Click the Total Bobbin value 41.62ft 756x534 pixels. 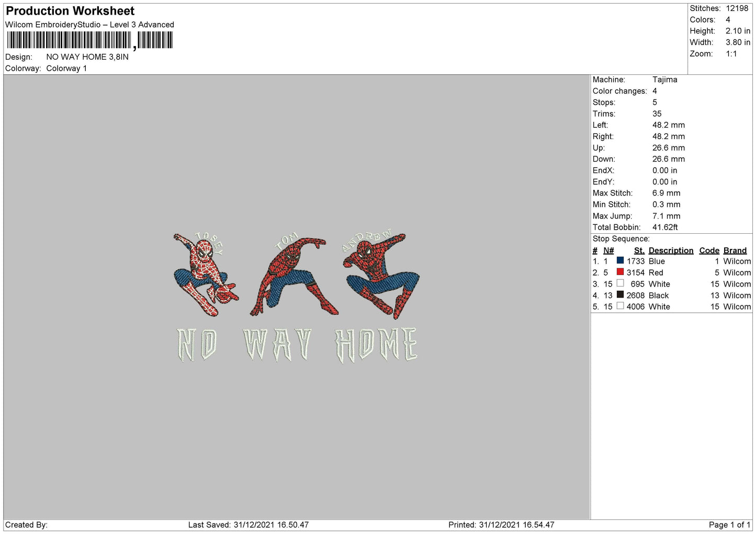pyautogui.click(x=665, y=228)
